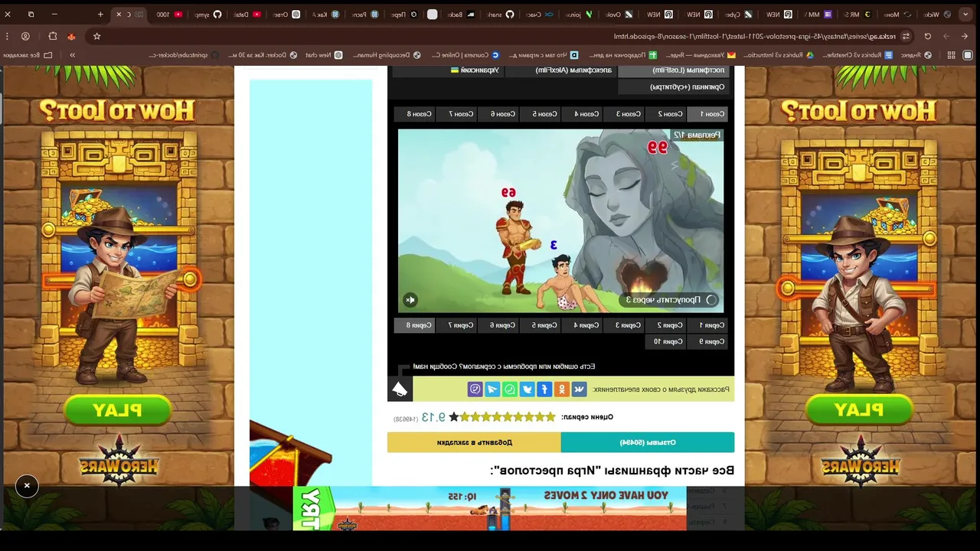
Task: Switch to Сезон 8 tab
Action: click(x=415, y=114)
